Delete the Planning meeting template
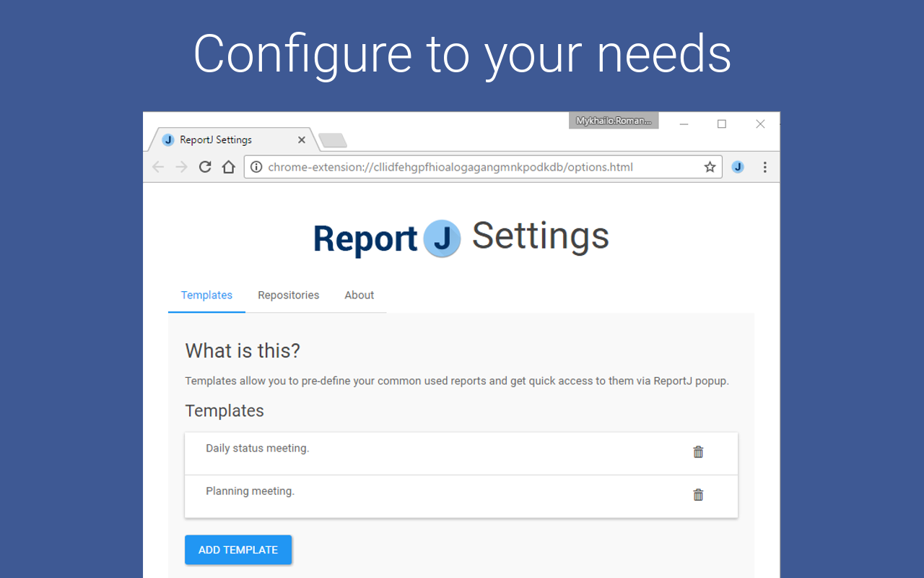The image size is (924, 578). (x=698, y=495)
